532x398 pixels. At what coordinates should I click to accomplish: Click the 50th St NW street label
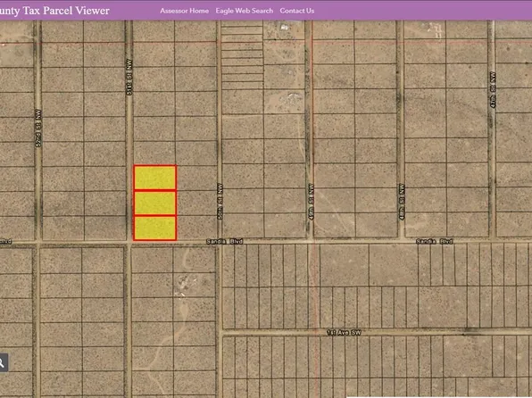click(220, 201)
